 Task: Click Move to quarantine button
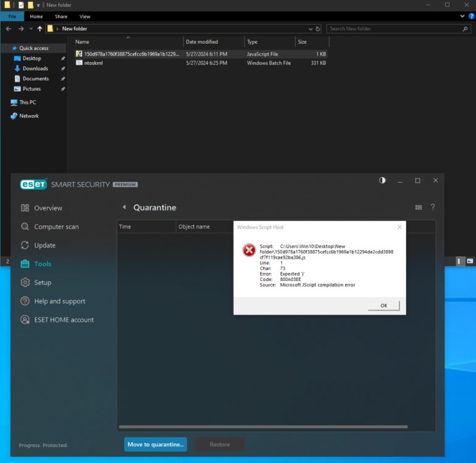[156, 444]
